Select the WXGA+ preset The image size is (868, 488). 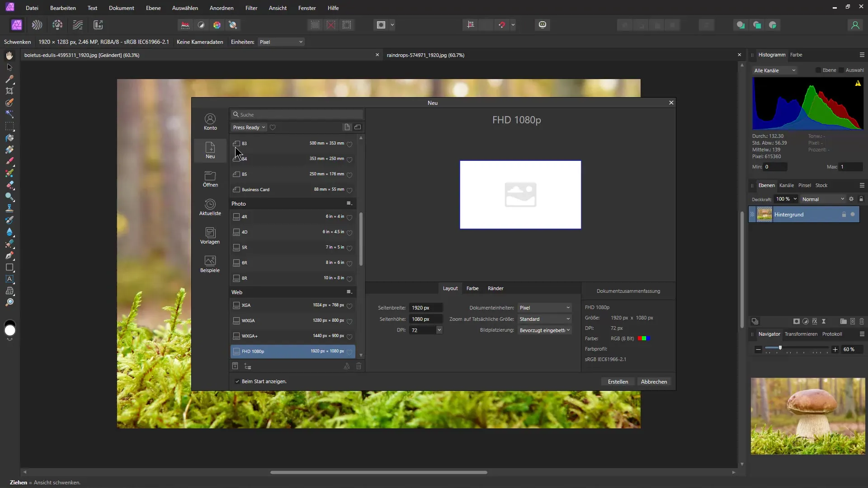(292, 336)
